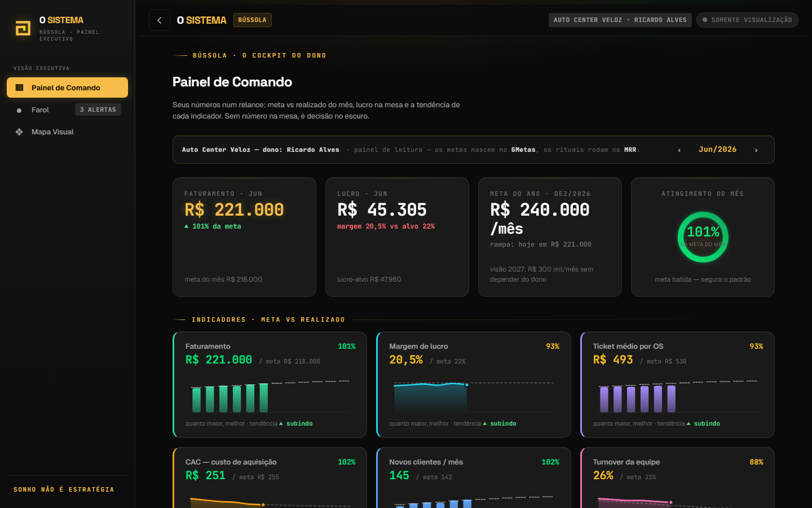The width and height of the screenshot is (812, 508).
Task: Open the Faturamento indicator card
Action: click(x=270, y=384)
